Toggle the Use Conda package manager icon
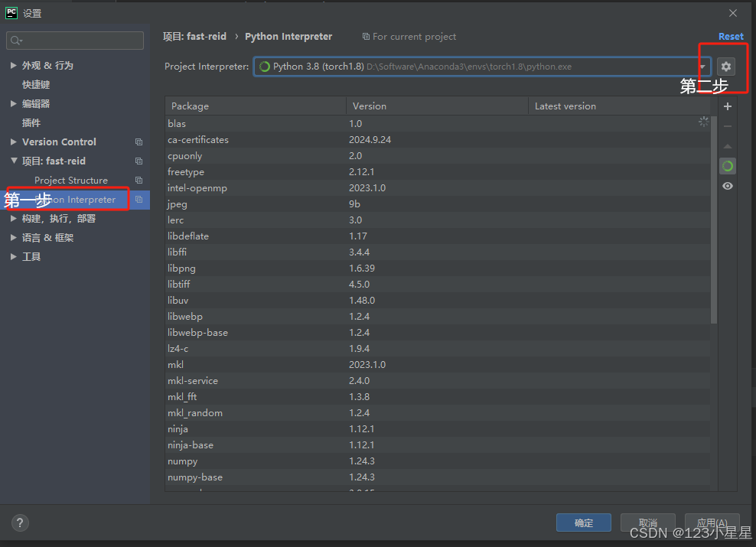Viewport: 756px width, 547px height. click(728, 166)
